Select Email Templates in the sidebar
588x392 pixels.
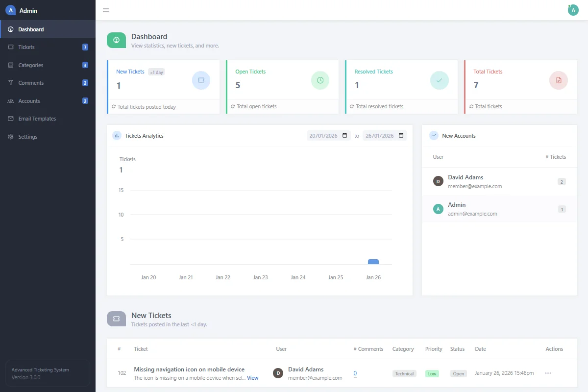[48, 119]
